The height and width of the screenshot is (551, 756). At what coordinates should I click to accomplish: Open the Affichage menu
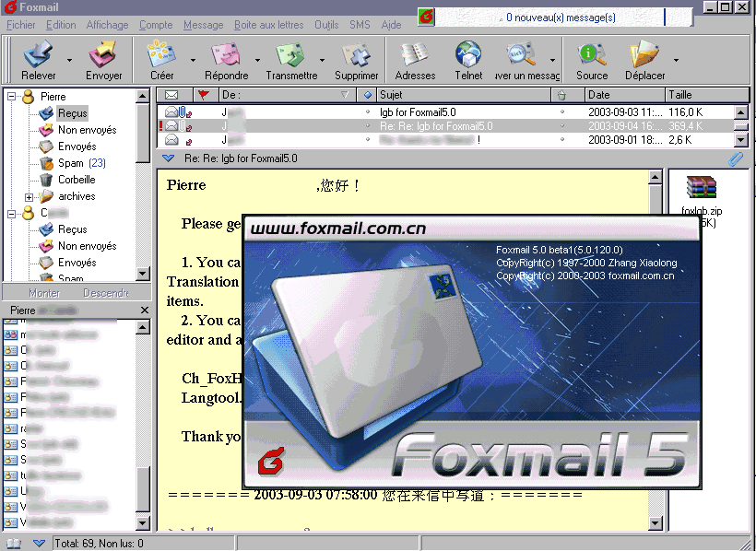coord(107,25)
